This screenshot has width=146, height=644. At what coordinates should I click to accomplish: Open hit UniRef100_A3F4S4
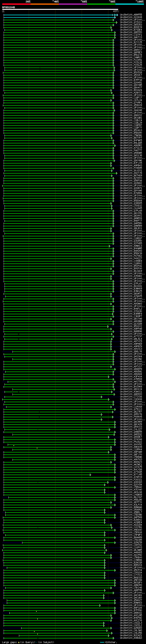tap(131, 376)
